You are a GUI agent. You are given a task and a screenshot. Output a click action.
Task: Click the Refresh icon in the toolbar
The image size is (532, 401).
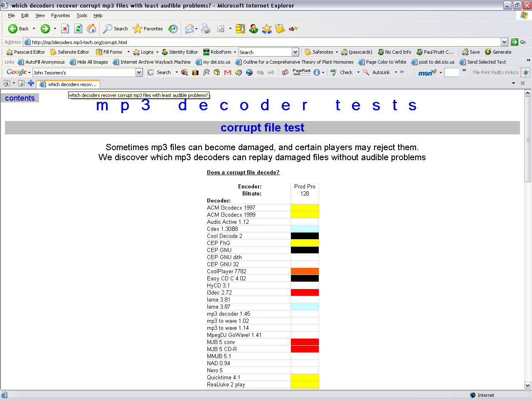point(78,29)
